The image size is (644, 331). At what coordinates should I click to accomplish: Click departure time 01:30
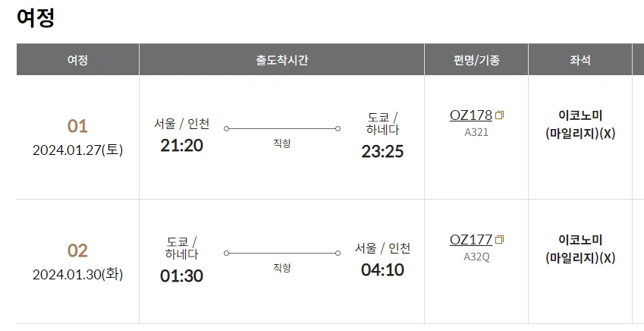tap(181, 276)
